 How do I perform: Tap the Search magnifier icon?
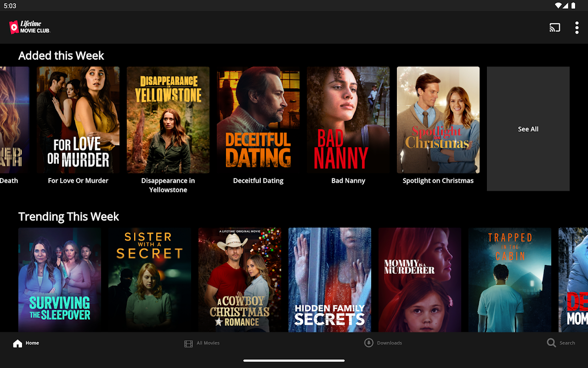551,343
